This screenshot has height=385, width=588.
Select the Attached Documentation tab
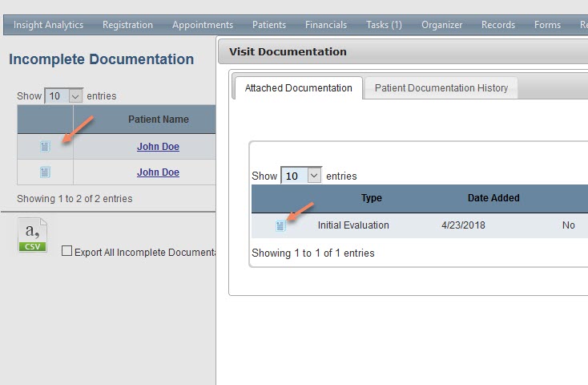(x=299, y=88)
